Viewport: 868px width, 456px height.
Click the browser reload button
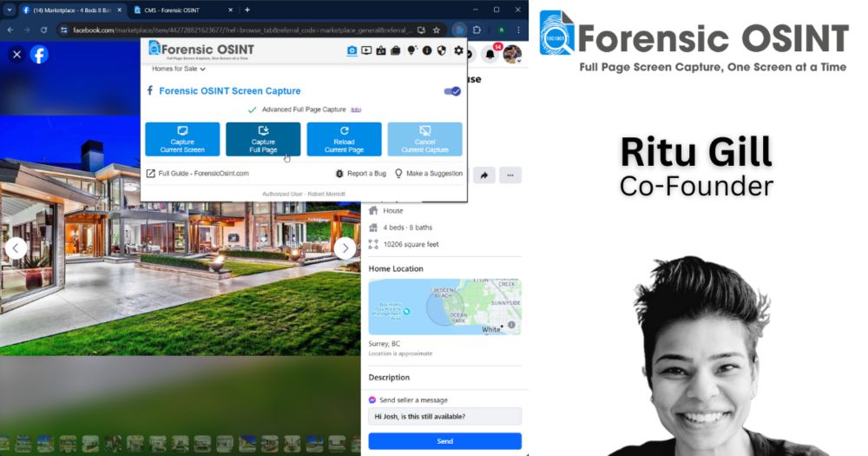tap(43, 30)
